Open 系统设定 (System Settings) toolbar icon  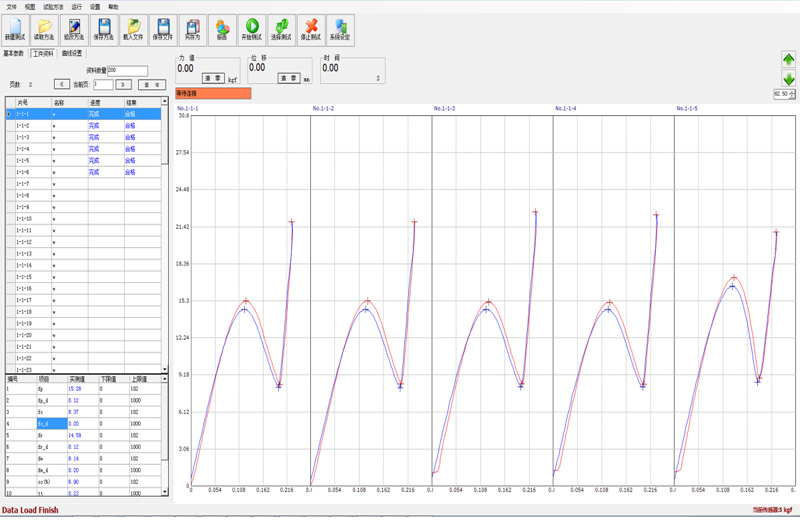click(340, 28)
